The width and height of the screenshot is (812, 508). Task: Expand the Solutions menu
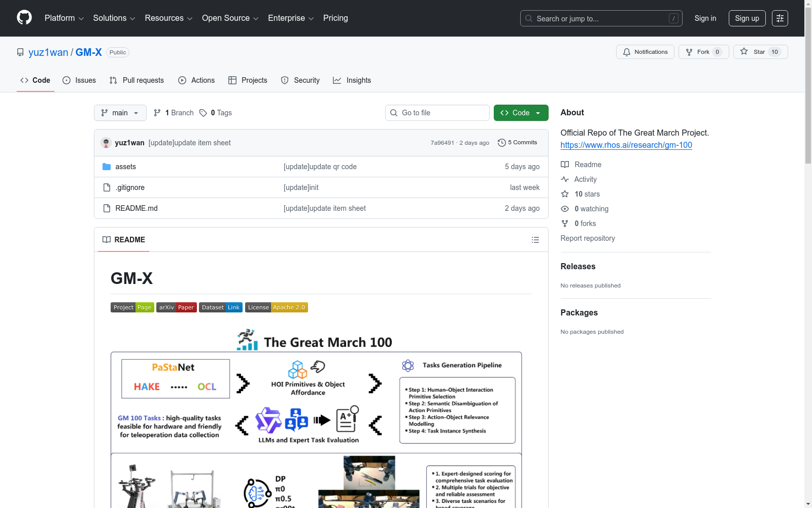tap(114, 18)
